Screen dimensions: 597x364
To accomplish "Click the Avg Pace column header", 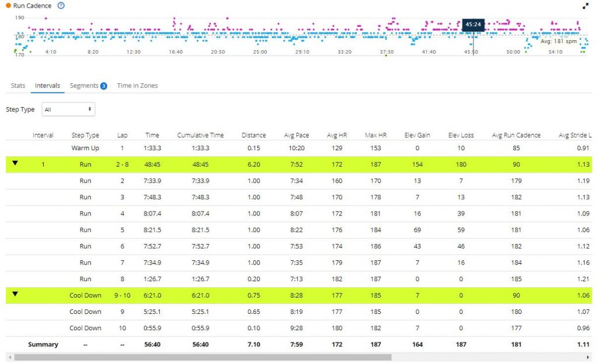I will tap(296, 135).
